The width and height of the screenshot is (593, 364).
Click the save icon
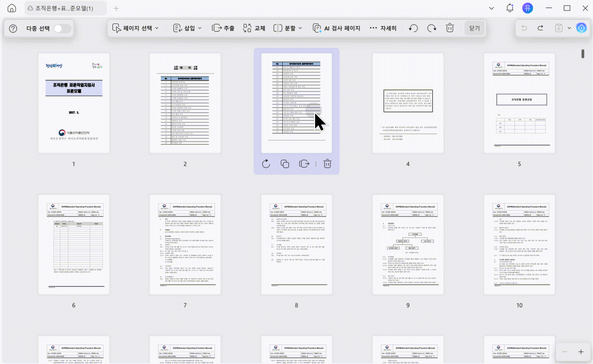[559, 28]
